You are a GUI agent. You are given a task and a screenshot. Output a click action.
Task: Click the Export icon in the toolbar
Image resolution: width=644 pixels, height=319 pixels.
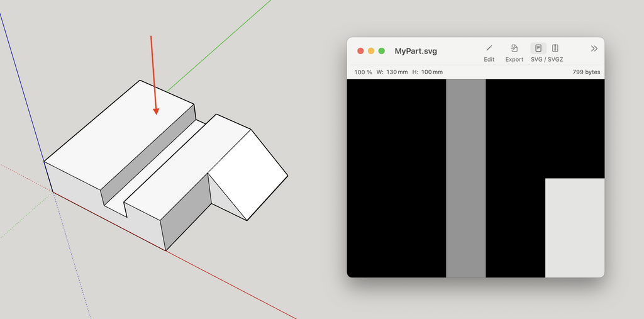click(x=514, y=48)
